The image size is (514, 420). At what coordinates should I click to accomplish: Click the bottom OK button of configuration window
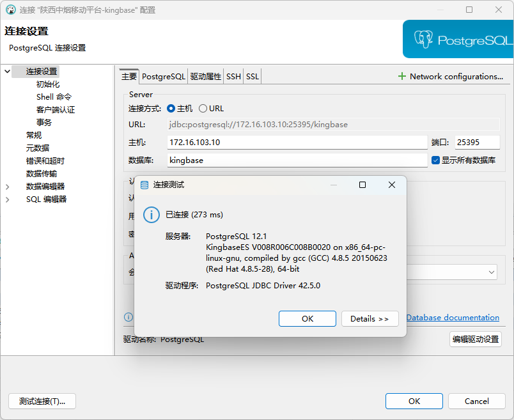[x=414, y=401]
